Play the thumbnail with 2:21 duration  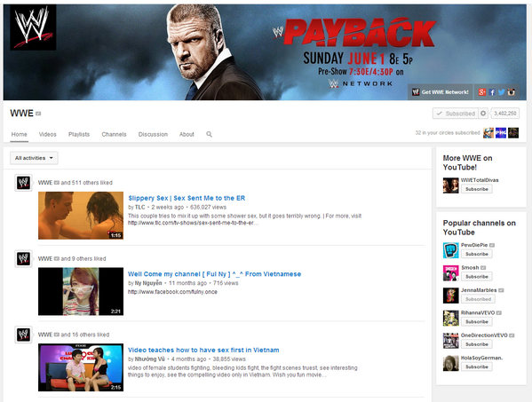[x=81, y=291]
